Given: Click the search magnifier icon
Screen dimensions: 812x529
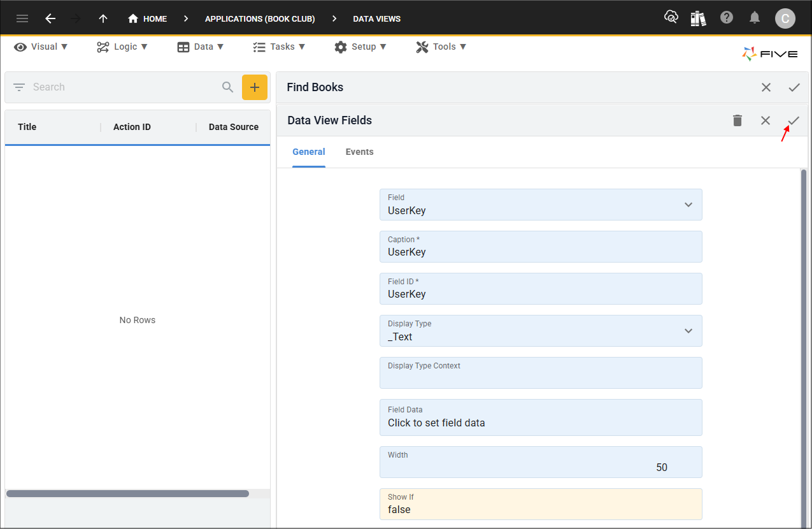Looking at the screenshot, I should click(x=228, y=87).
